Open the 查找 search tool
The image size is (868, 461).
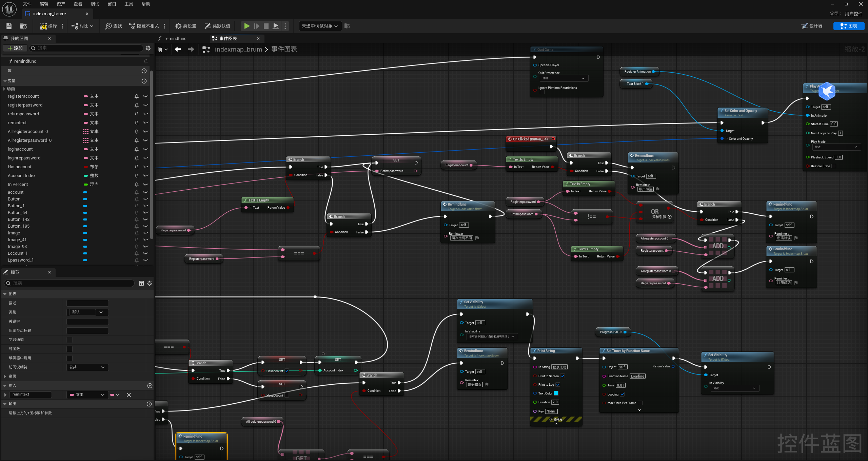pos(114,26)
